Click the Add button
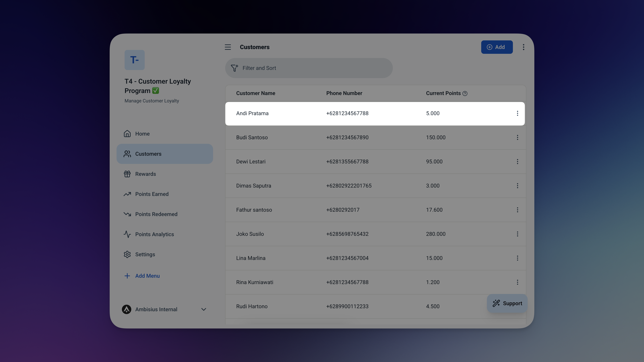The image size is (644, 362). (x=497, y=47)
